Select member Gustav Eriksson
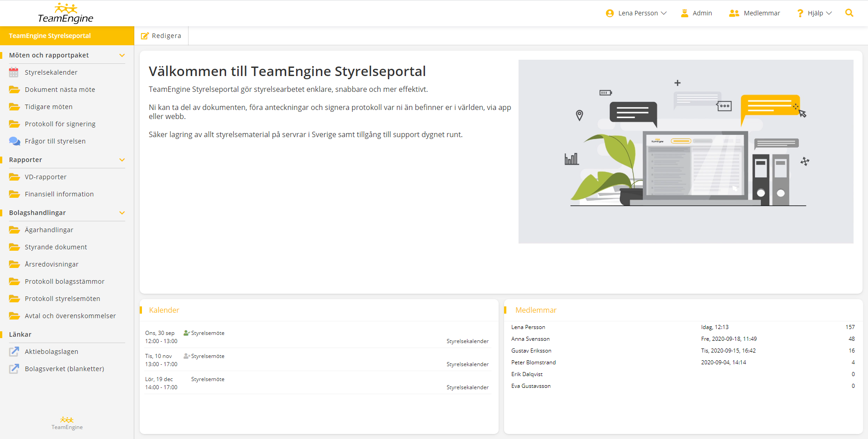 click(x=531, y=351)
